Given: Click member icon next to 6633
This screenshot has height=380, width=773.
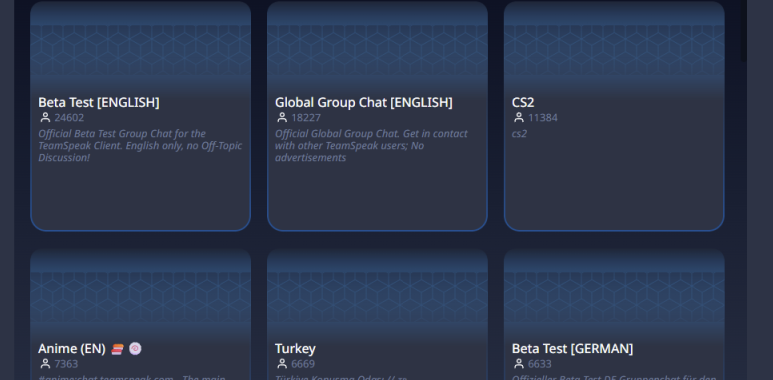Looking at the screenshot, I should click(x=518, y=364).
